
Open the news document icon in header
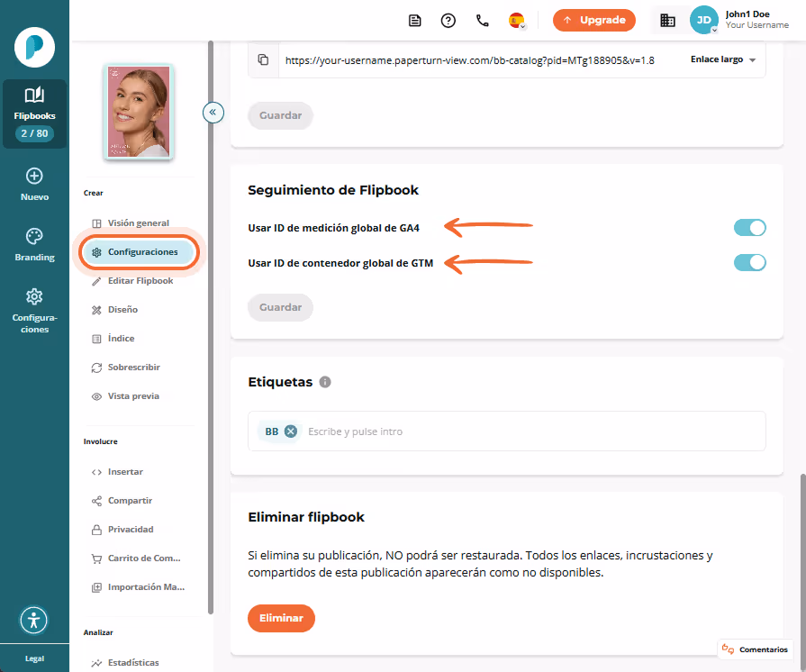[415, 21]
